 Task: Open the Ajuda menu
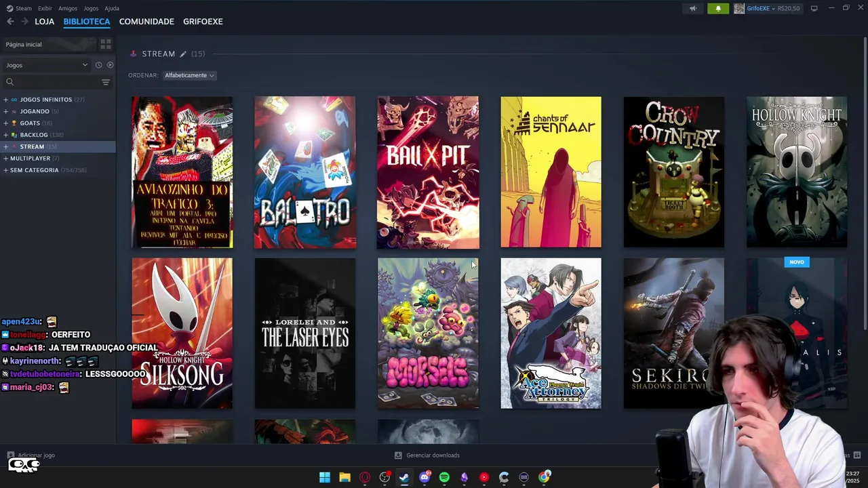(x=112, y=8)
